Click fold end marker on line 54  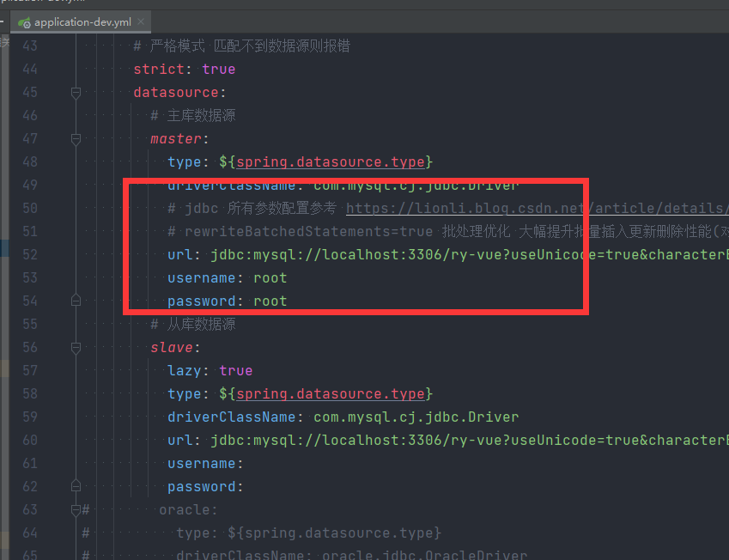coord(76,301)
